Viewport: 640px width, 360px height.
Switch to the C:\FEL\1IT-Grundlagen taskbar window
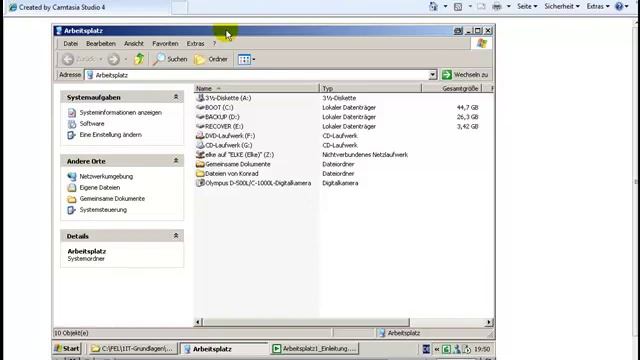[x=133, y=349]
